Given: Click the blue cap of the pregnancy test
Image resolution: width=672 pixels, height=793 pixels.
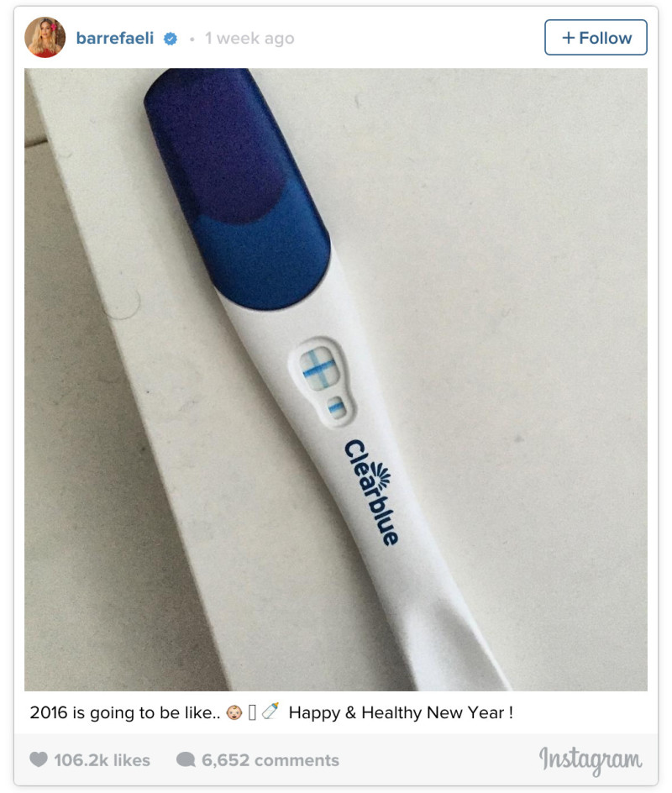Looking at the screenshot, I should coord(238,188).
